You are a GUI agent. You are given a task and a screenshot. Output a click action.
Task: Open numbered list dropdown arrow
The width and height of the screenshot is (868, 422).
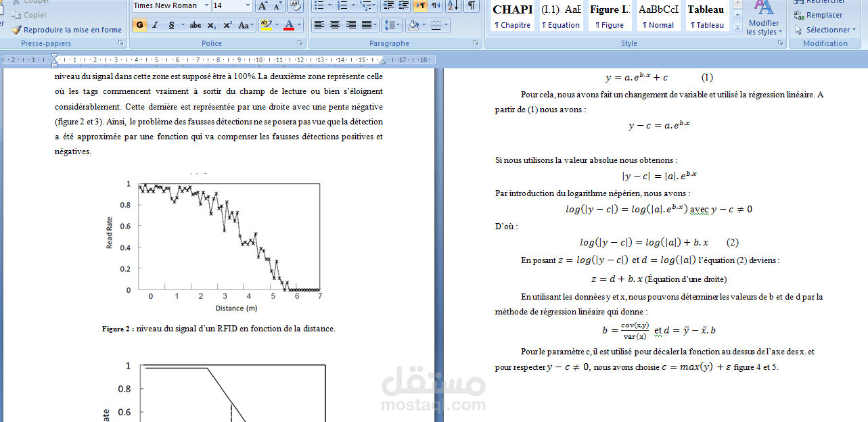352,5
